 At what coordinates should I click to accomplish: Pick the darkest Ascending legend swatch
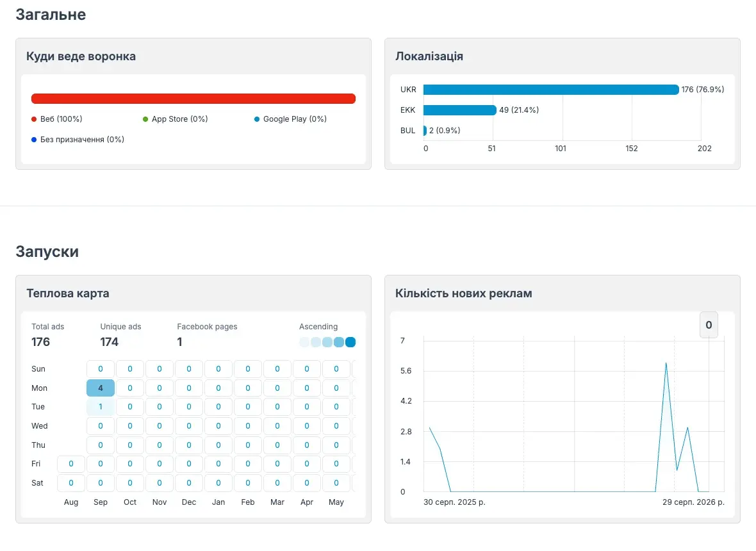350,342
